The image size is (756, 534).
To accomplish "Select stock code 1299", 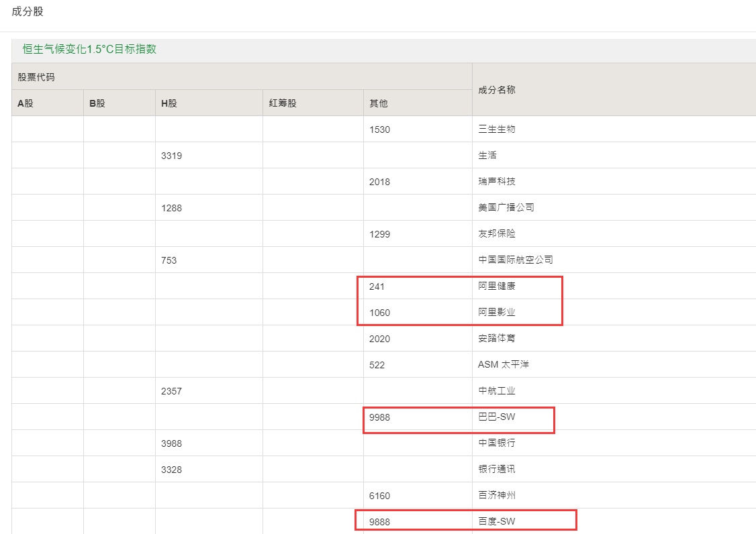I will [379, 234].
